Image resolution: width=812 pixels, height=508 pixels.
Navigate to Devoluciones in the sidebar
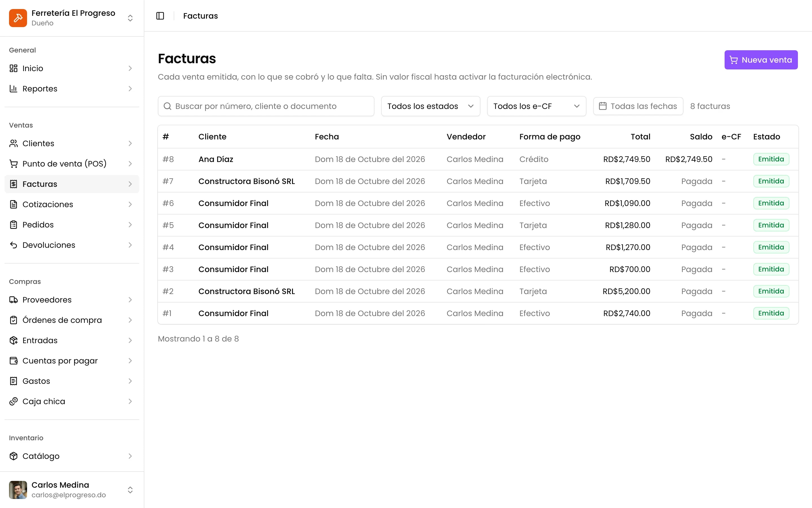click(72, 245)
